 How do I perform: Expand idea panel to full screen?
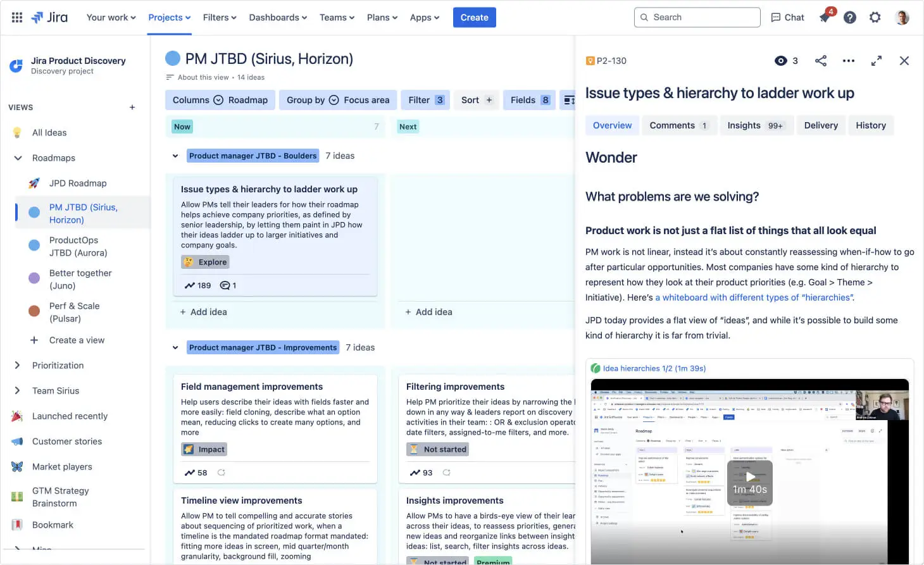pos(877,61)
